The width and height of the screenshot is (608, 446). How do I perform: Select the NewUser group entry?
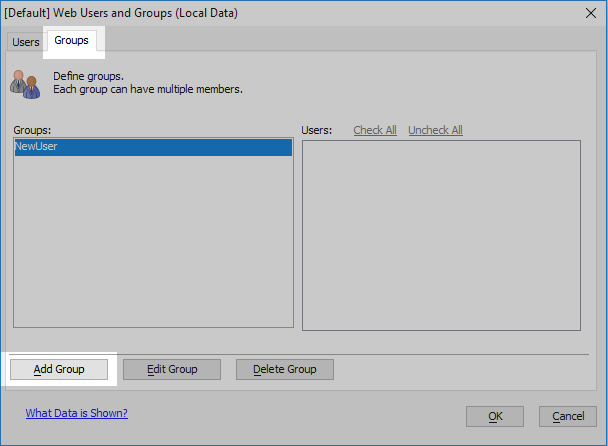click(153, 147)
